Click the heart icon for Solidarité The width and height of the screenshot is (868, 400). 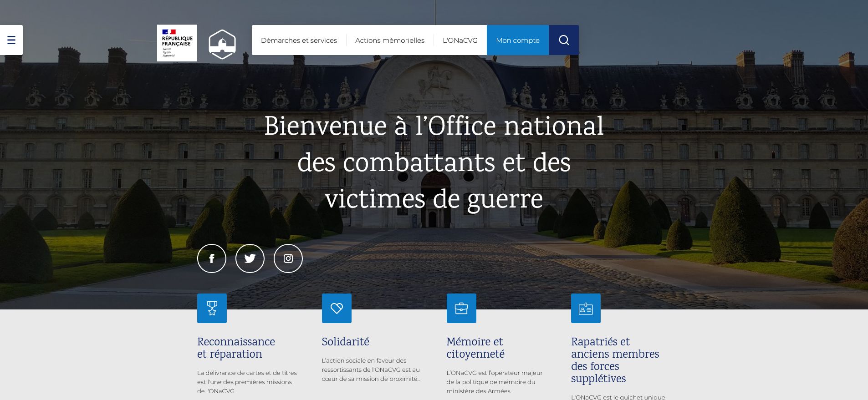[x=337, y=308]
